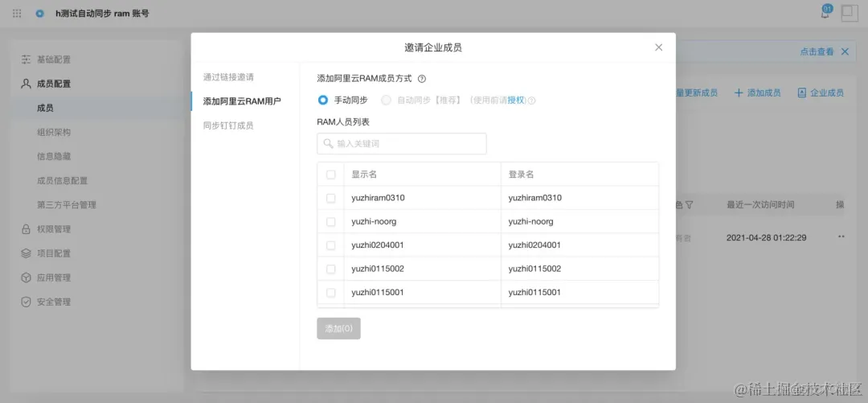The height and width of the screenshot is (403, 868).
Task: Focus the 输入关键词 search field
Action: (402, 143)
